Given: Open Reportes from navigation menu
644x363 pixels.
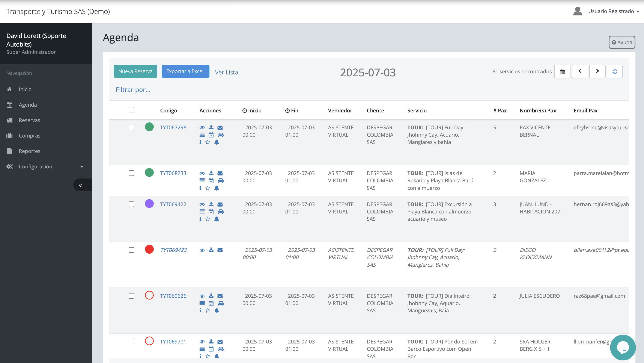Looking at the screenshot, I should (x=30, y=151).
